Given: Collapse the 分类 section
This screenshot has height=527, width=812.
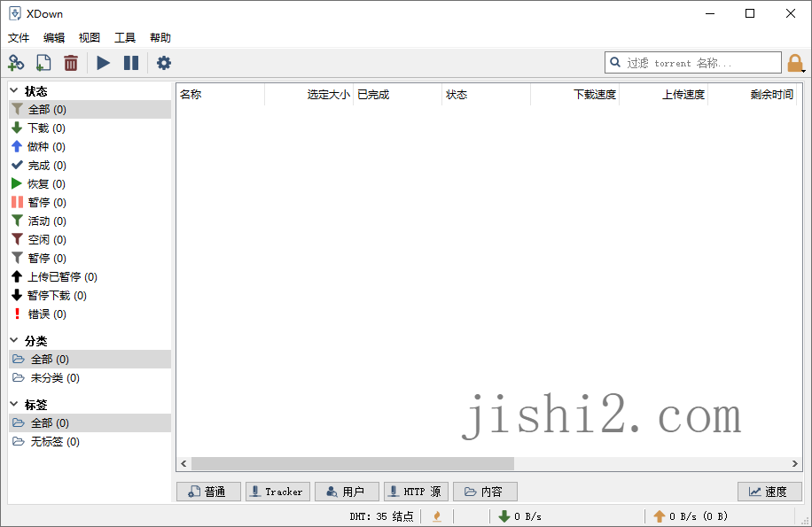Looking at the screenshot, I should 14,341.
